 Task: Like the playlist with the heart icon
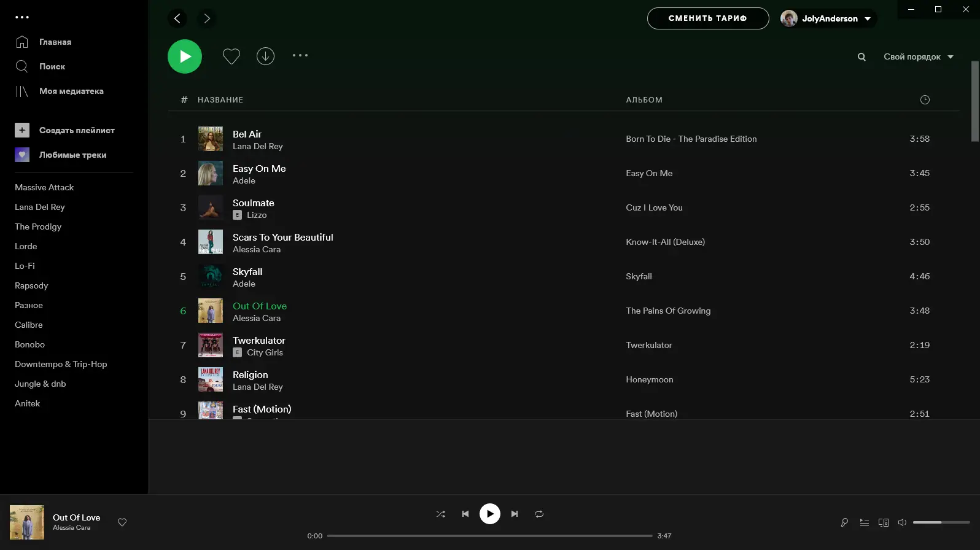coord(231,56)
